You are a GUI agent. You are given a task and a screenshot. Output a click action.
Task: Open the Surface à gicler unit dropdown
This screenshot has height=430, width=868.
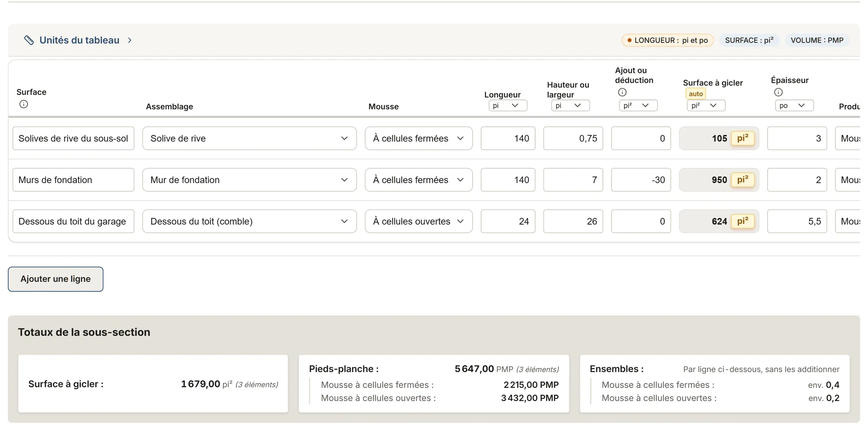click(706, 105)
